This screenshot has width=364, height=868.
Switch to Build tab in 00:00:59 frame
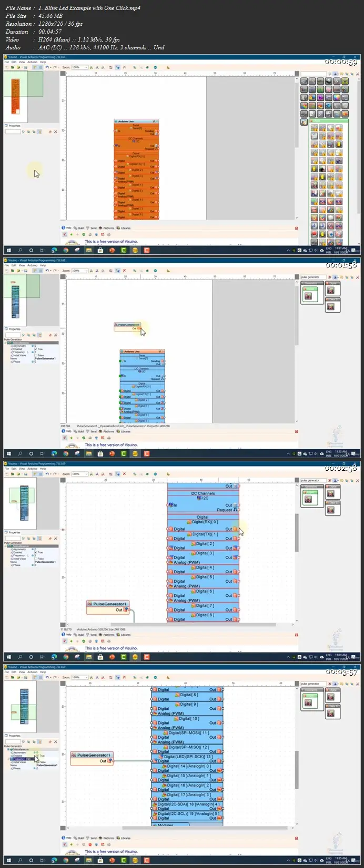[79, 228]
